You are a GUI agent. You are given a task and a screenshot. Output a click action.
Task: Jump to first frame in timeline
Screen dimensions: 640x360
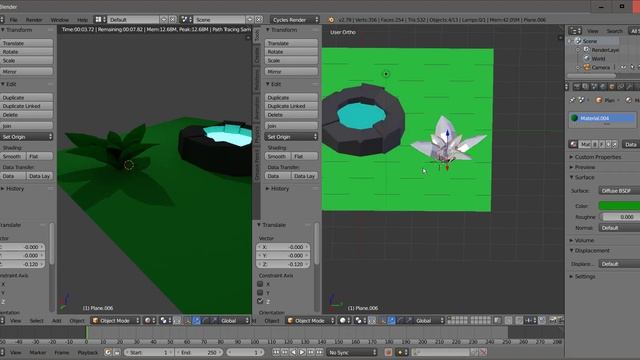(x=276, y=352)
